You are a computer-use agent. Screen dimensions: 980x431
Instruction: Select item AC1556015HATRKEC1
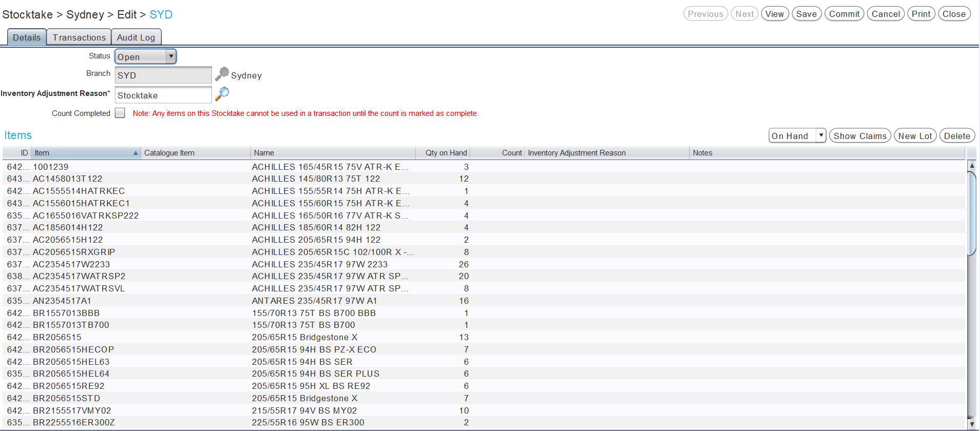(484, 203)
